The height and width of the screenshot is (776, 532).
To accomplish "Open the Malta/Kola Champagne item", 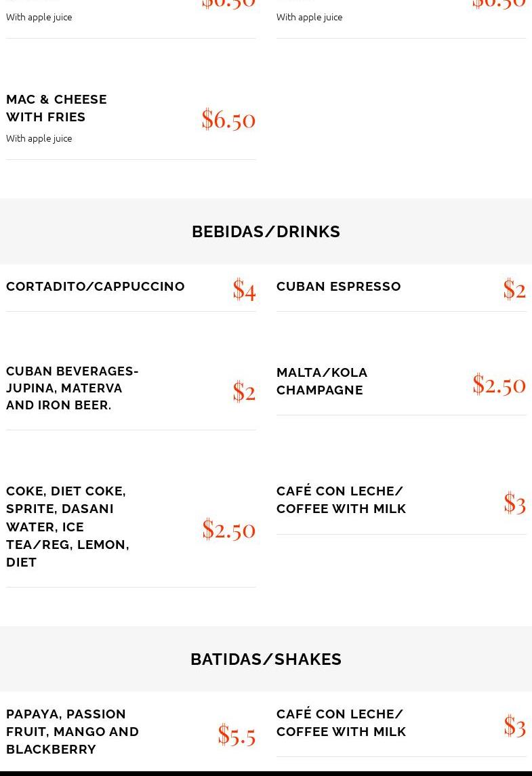I will click(x=322, y=381).
